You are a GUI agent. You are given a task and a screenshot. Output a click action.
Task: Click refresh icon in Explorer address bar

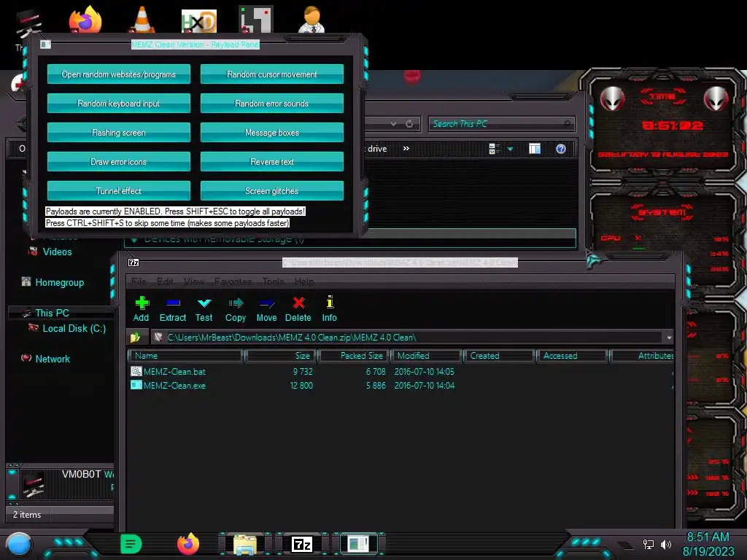(x=409, y=124)
